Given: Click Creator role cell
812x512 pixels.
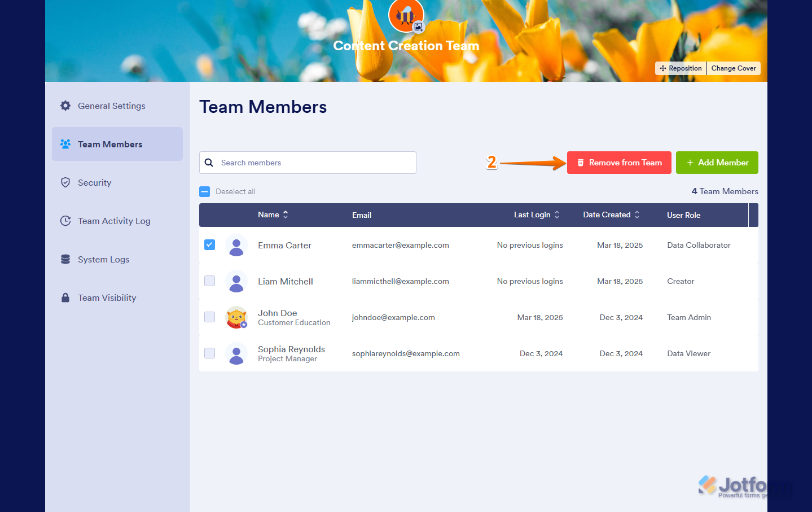Looking at the screenshot, I should point(681,281).
